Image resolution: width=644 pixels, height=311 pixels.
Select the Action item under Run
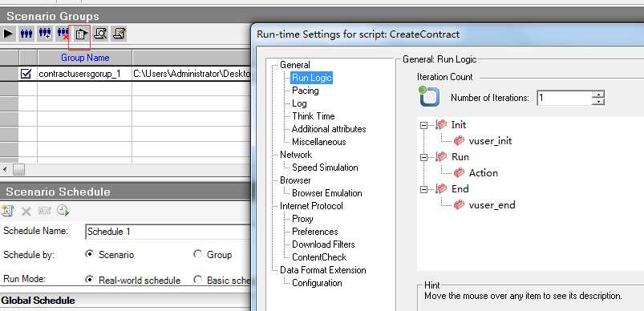pyautogui.click(x=484, y=172)
